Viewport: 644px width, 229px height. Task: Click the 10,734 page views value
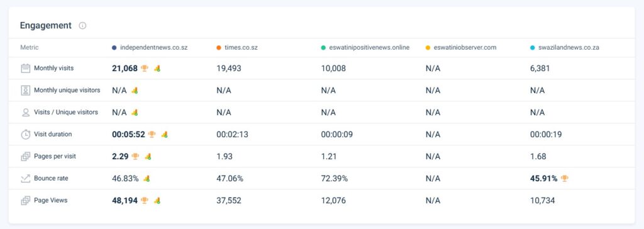tap(543, 201)
